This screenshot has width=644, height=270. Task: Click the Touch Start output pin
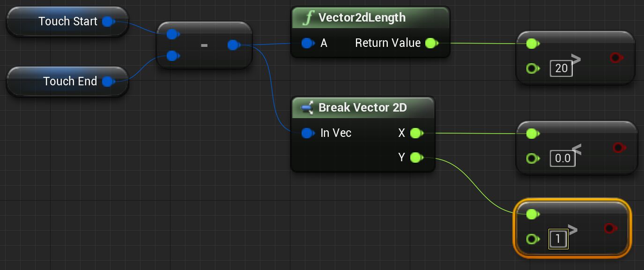click(x=108, y=22)
